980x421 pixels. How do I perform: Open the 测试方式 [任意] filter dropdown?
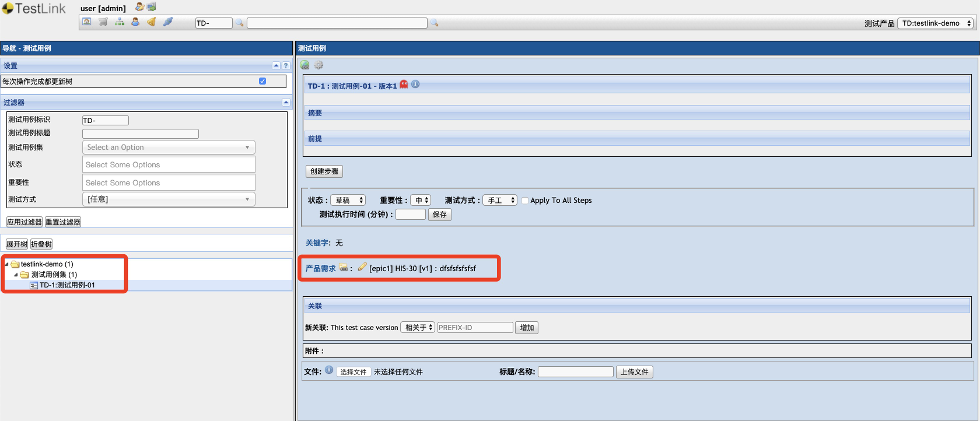point(169,199)
